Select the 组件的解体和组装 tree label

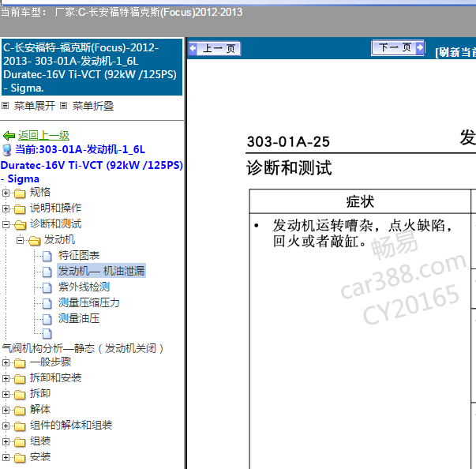71,426
